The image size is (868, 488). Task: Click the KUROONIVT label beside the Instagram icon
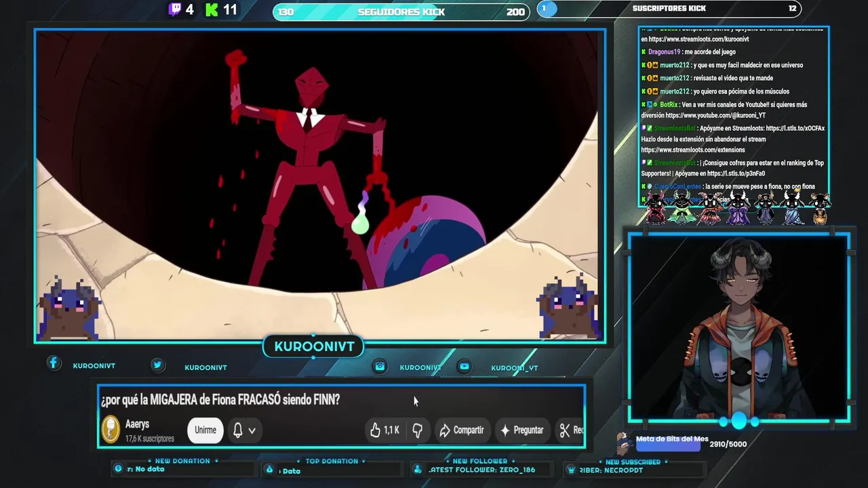pos(420,367)
